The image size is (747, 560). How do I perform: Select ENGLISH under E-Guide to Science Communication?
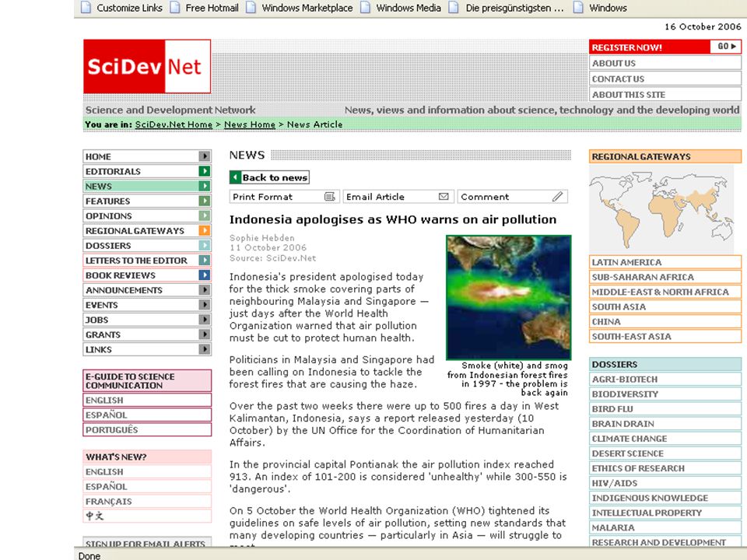[147, 400]
